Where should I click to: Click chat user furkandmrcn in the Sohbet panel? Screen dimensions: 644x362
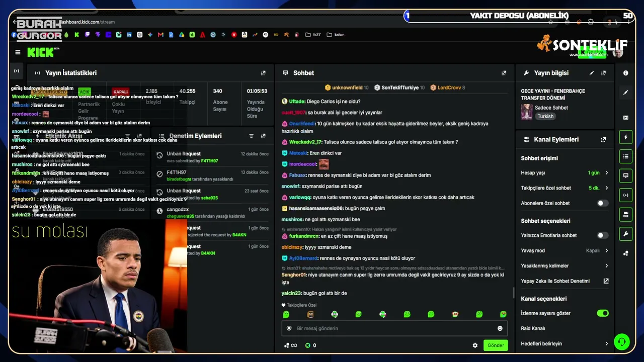(x=304, y=236)
